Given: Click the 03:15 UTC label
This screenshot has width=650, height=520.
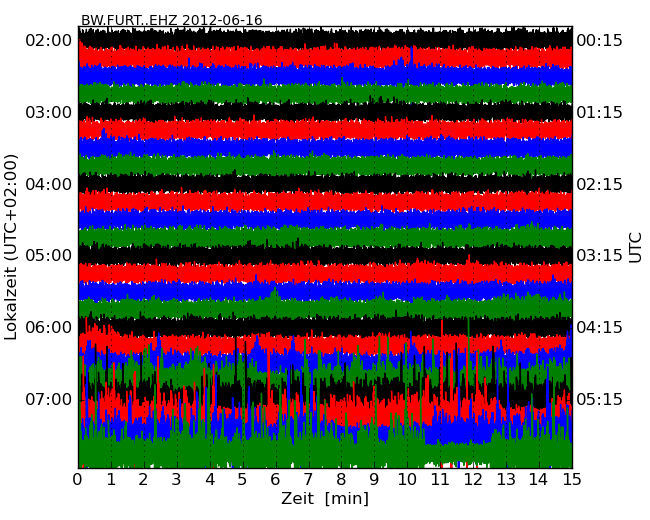Looking at the screenshot, I should [599, 255].
